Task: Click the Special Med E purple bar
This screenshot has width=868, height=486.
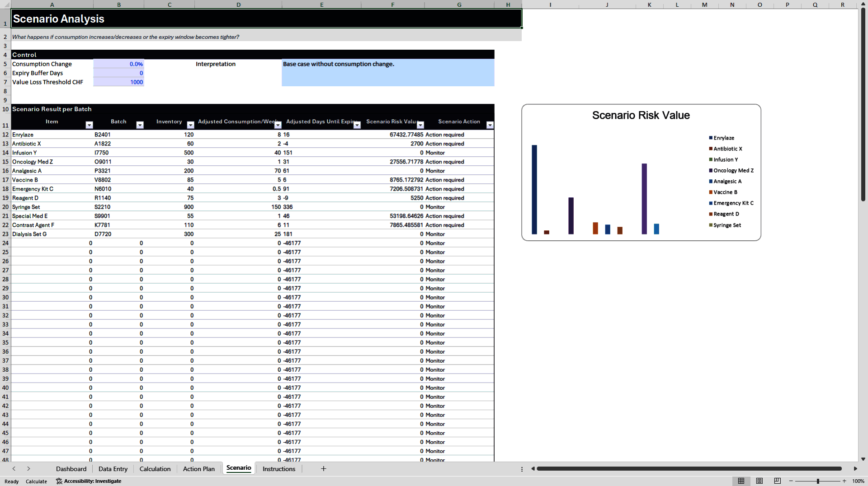Action: point(644,199)
